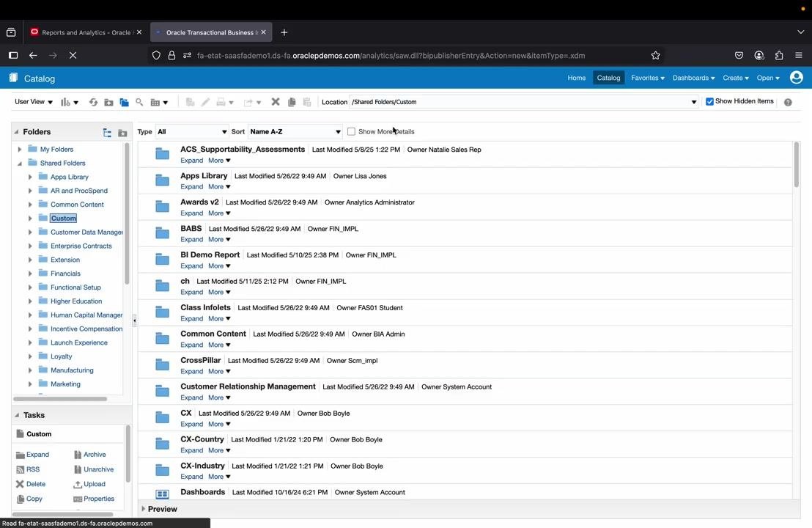Viewport: 812px width, 528px height.
Task: Open the browser hamburger menu
Action: 799,56
